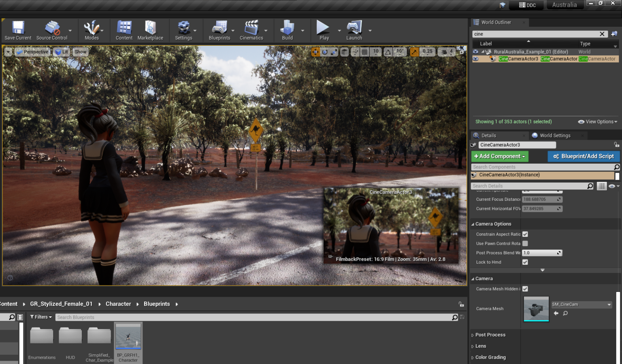
Task: Toggle visibility of CineCameraActor3 in World Outliner
Action: point(475,59)
